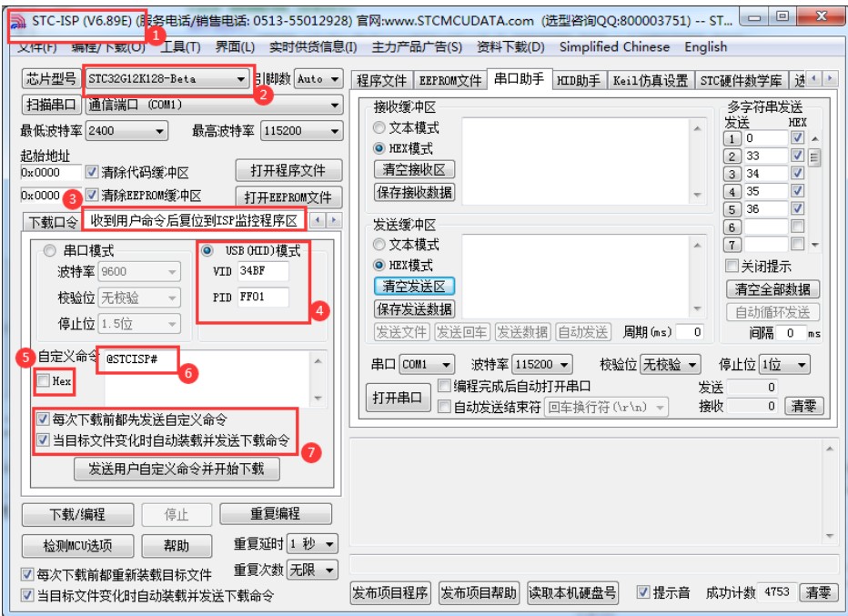848x616 pixels.
Task: Toggle 清除代码缓冲区 checkbox
Action: (x=92, y=172)
